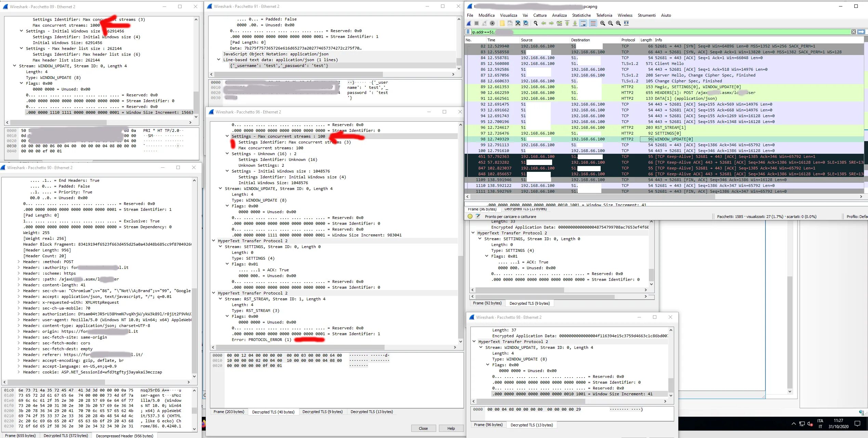Click the yellow expert information circle
Viewport: 868px width, 438px height.
point(470,216)
